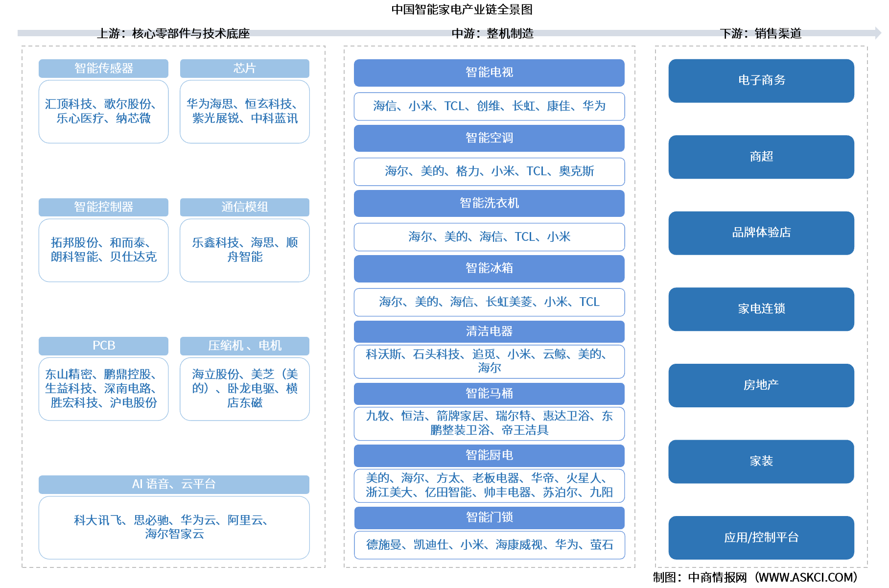Select the 科大讯飞、思必驰 company box
Viewport: 889px width, 588px height.
[174, 527]
